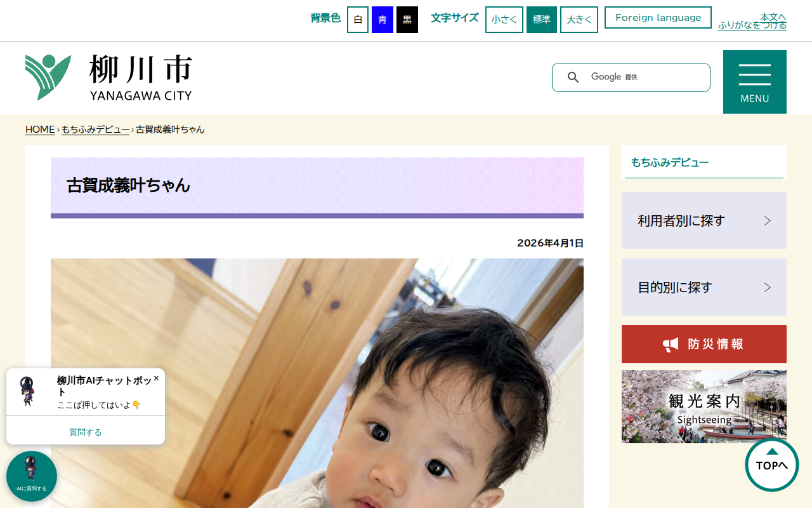Click 質問する in chatbot popup
The width and height of the screenshot is (812, 508).
(x=86, y=432)
